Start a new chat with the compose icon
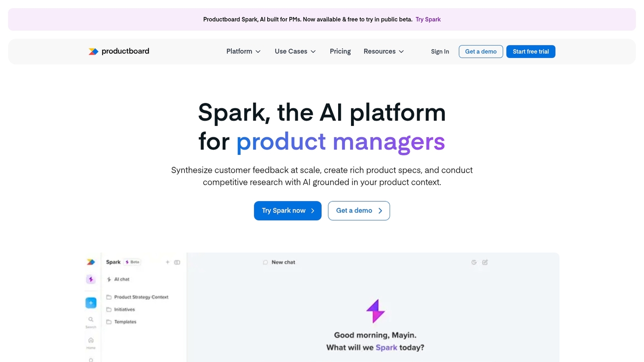 coord(485,262)
